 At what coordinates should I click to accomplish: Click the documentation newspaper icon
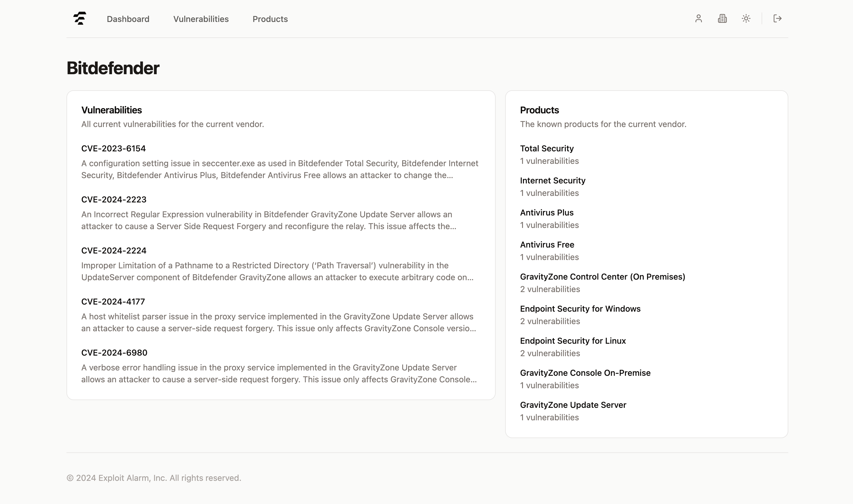(x=722, y=19)
